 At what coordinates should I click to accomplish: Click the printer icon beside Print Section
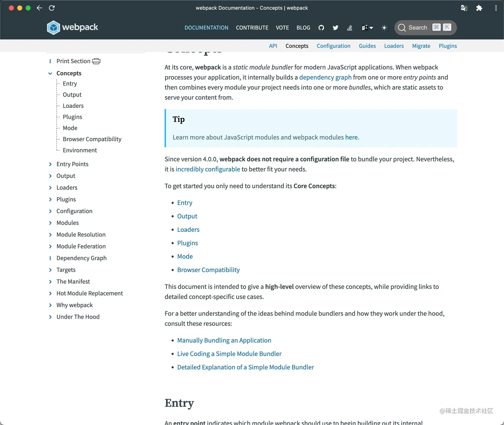coord(96,61)
